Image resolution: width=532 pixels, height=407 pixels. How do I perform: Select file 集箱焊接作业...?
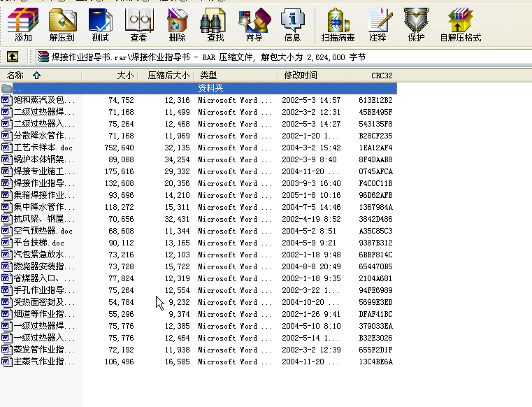[44, 195]
